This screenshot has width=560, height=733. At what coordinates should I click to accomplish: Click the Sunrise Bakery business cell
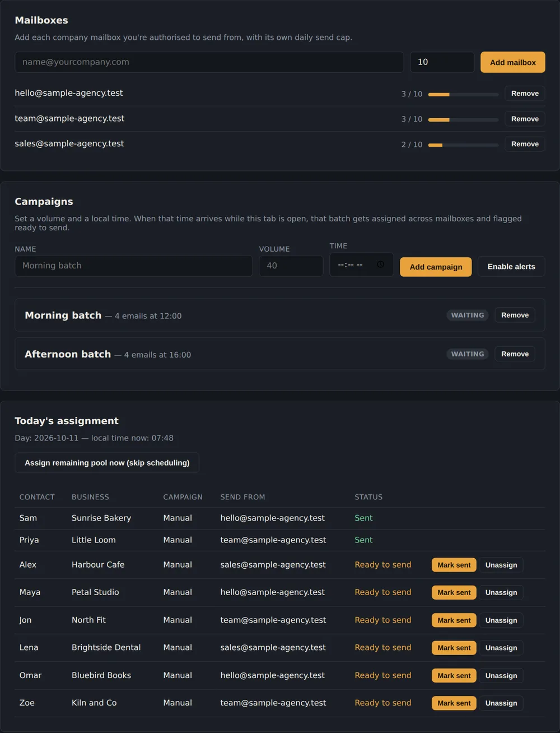click(x=101, y=518)
